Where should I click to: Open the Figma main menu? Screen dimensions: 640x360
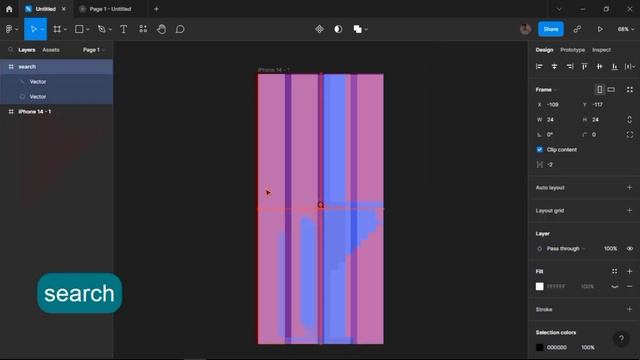coord(9,29)
